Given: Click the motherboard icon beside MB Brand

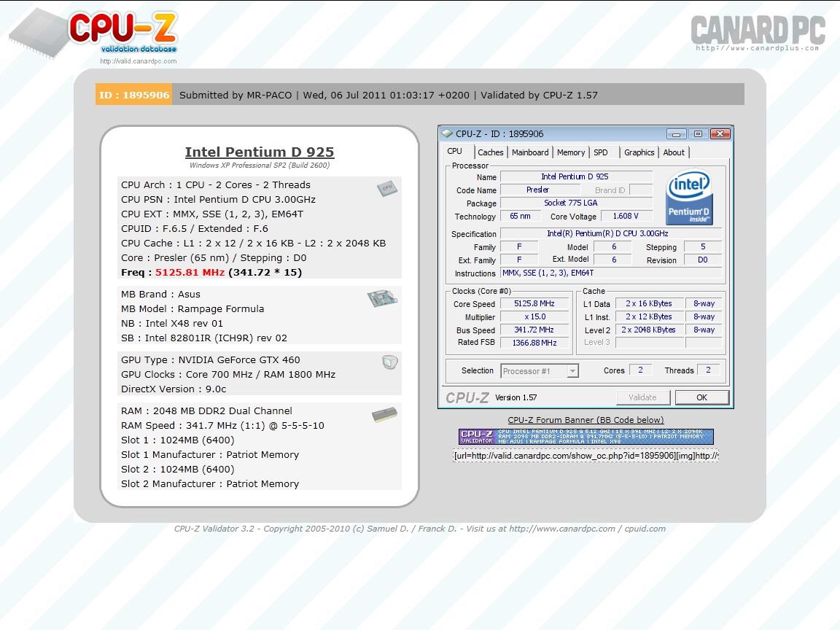Looking at the screenshot, I should click(x=382, y=298).
